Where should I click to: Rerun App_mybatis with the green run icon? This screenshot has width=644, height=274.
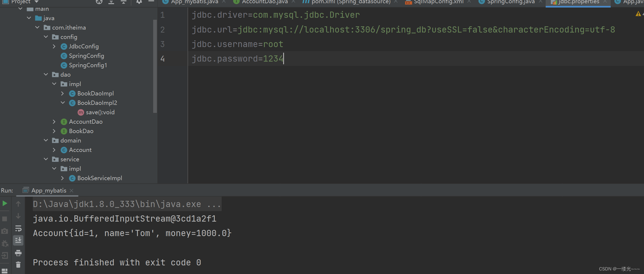(5, 204)
